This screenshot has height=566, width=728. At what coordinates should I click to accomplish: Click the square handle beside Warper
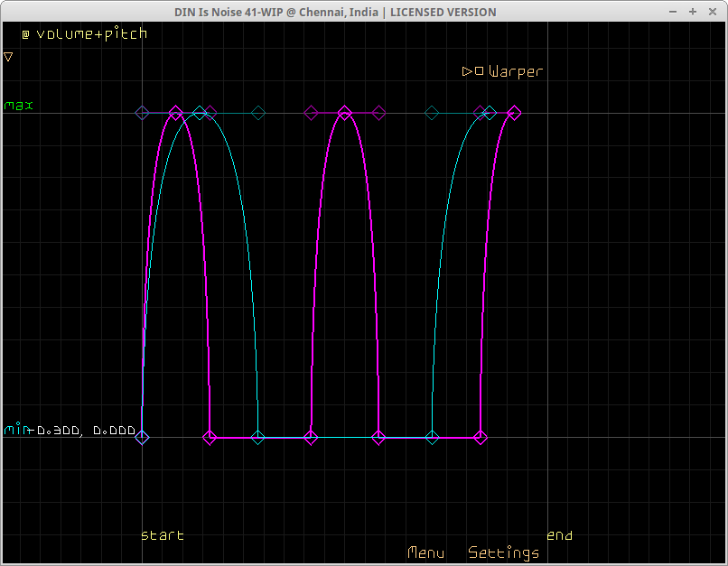click(x=479, y=71)
